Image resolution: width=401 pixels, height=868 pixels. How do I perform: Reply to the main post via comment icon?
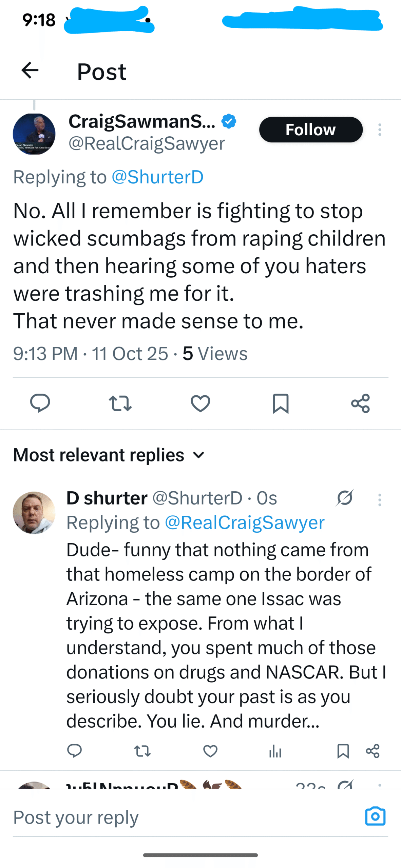pos(40,403)
